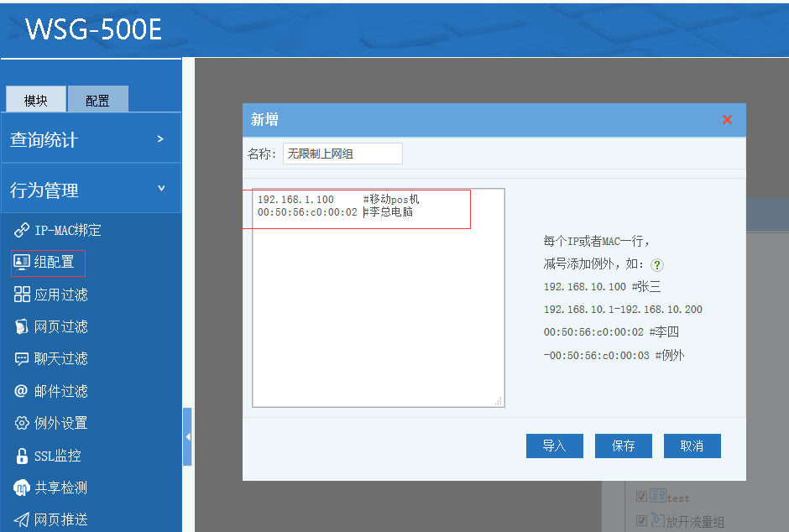Open 组配置 group config icon
Viewport: 789px width, 532px height.
coord(22,262)
